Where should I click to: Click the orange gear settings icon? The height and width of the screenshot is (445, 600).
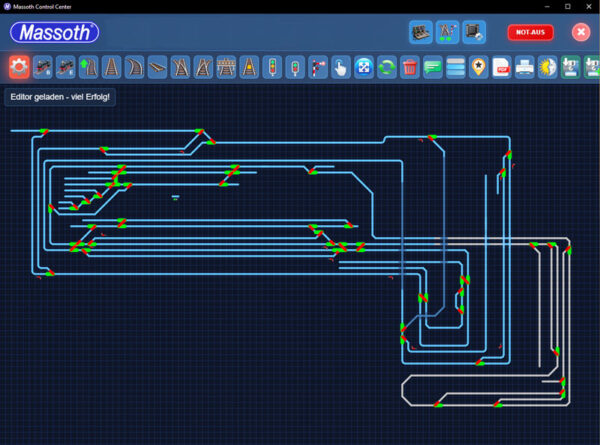pos(18,67)
